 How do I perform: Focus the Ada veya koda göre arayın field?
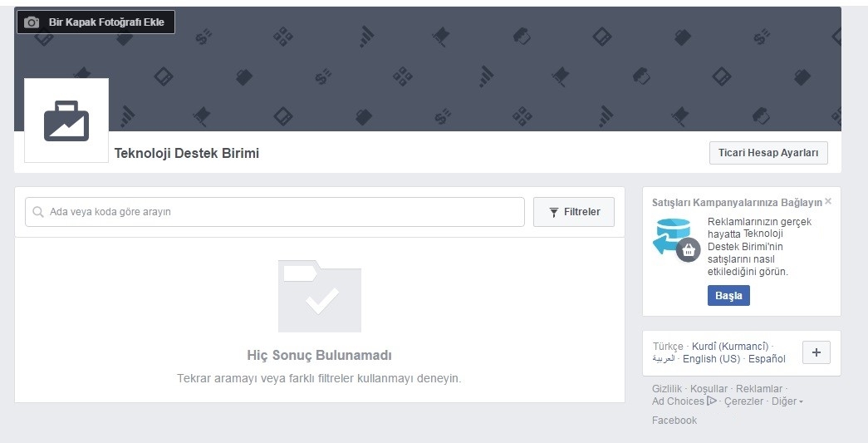pyautogui.click(x=275, y=212)
